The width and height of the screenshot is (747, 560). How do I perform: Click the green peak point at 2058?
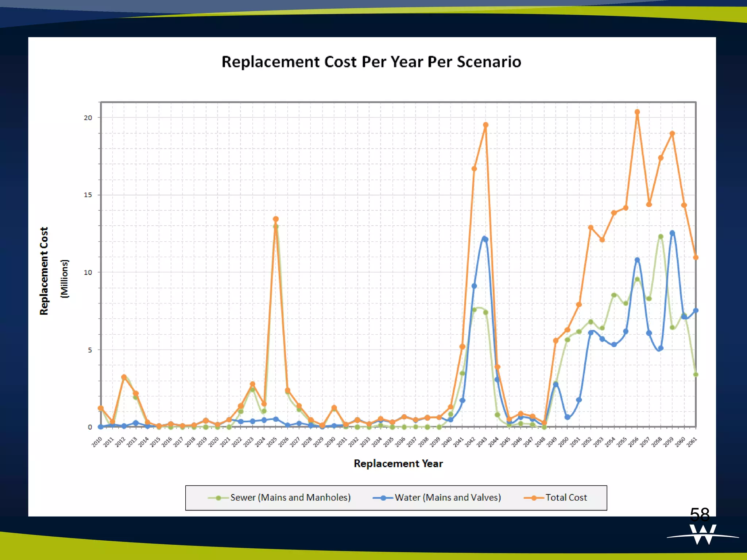click(661, 237)
